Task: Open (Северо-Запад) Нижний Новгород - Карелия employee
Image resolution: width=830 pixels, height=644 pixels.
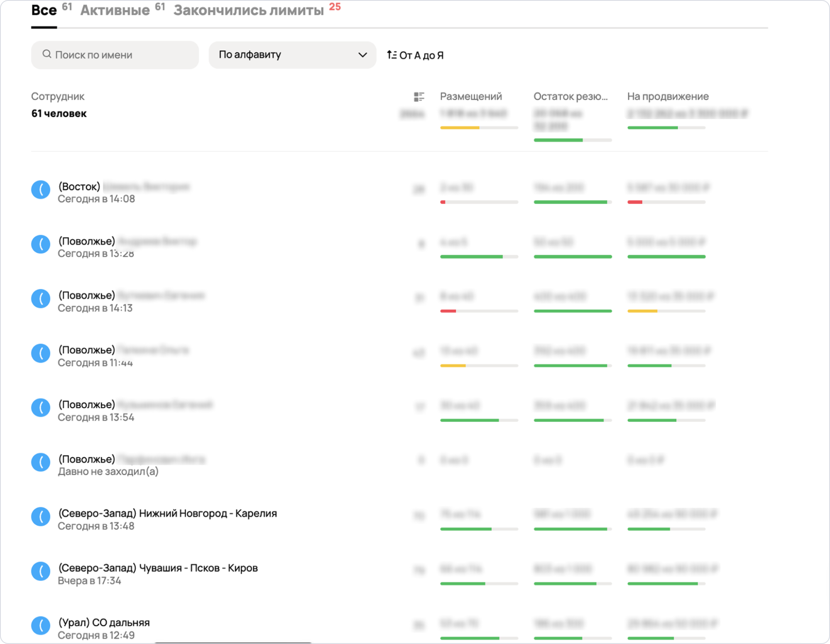Action: (x=167, y=514)
